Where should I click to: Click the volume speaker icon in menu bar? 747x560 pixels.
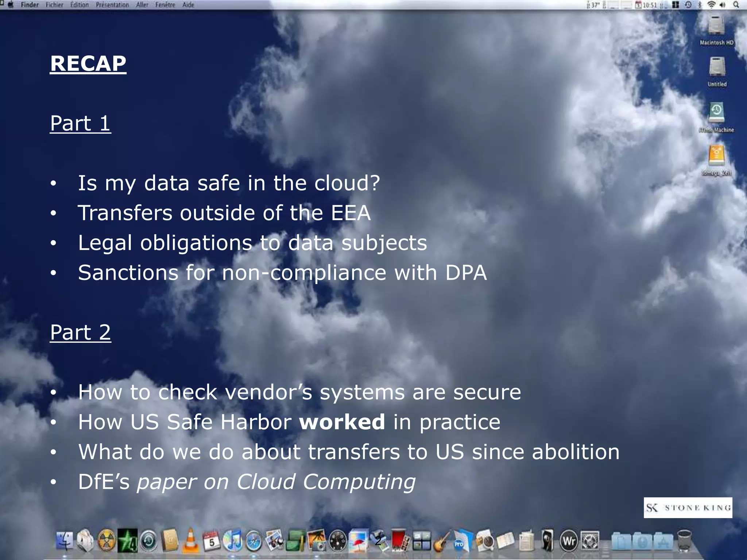pos(723,5)
